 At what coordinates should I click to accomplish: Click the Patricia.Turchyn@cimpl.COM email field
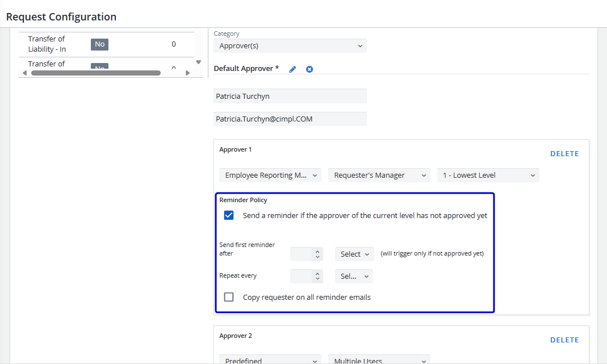pyautogui.click(x=290, y=119)
